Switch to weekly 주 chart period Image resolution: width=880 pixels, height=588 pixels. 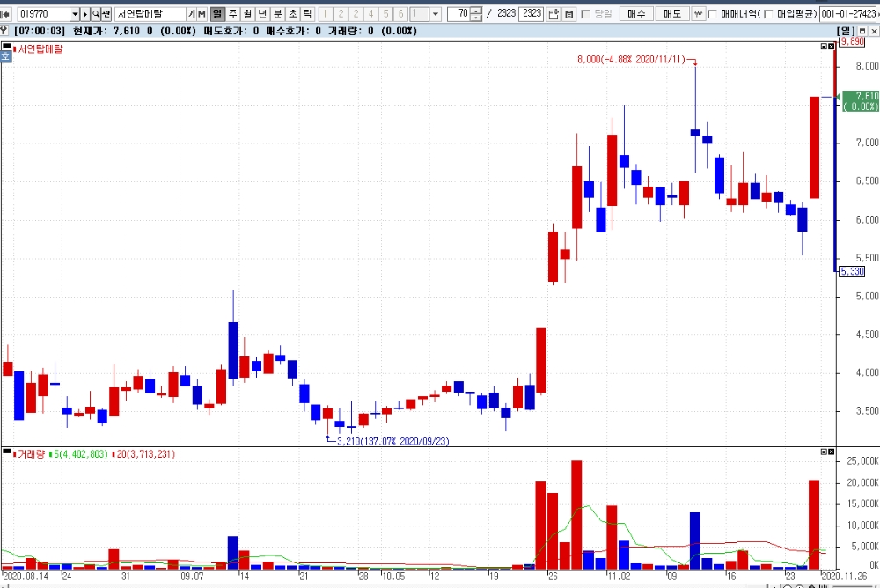point(233,14)
